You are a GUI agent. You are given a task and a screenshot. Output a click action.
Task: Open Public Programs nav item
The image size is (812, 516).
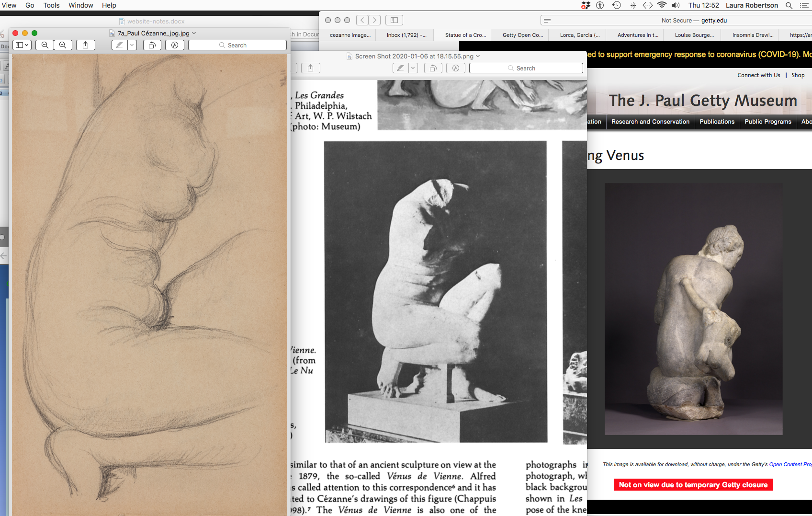click(x=767, y=122)
